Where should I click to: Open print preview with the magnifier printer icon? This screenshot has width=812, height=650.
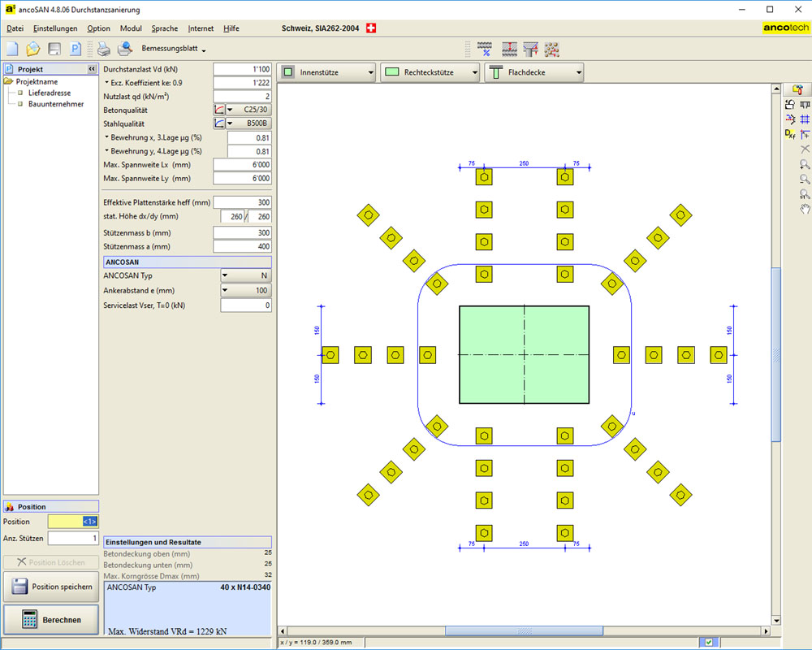click(x=124, y=49)
